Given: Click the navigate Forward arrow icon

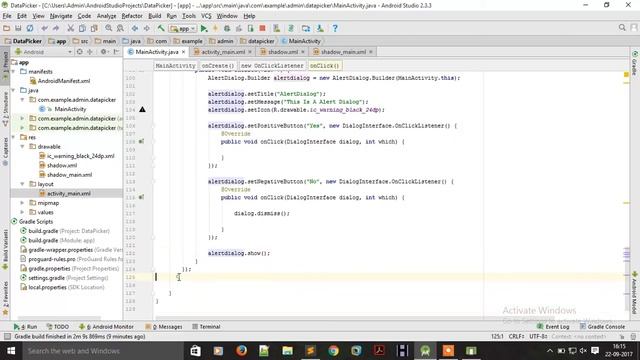Looking at the screenshot, I should [146, 28].
